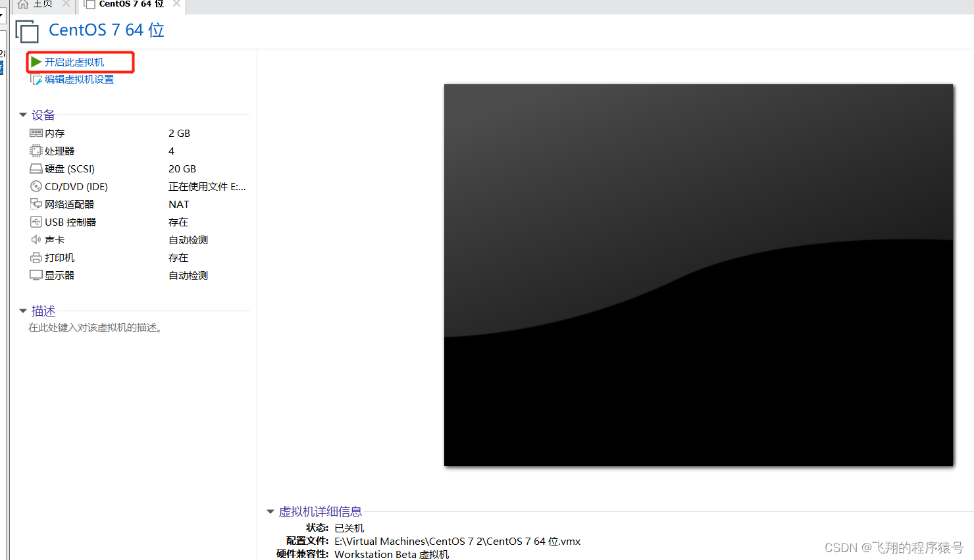Screen dimensions: 974x560
Task: Select the USB 控制器 row label
Action: click(70, 222)
